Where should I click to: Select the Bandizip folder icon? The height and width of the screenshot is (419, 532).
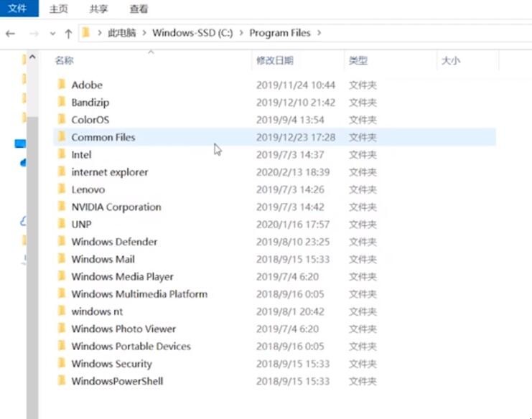click(62, 103)
